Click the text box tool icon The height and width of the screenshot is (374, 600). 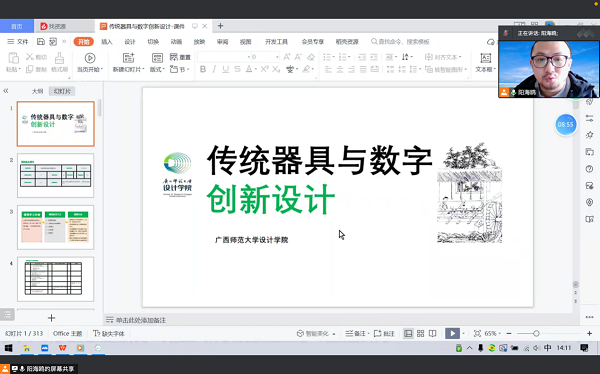[x=486, y=58]
